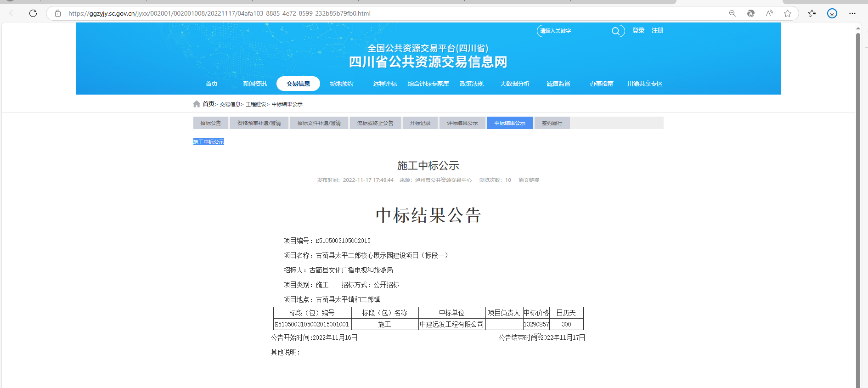Screen dimensions: 868x388
Task: Click the site title 四川省公共资源交易信息网
Action: 428,62
